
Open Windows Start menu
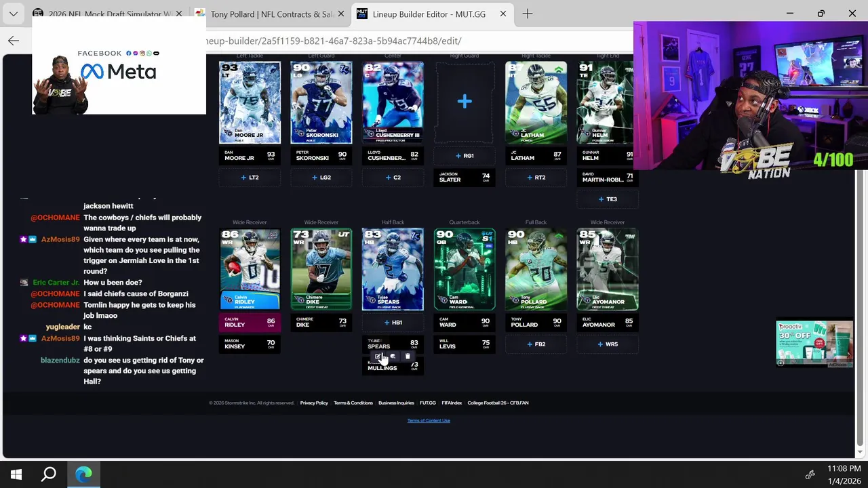point(16,474)
